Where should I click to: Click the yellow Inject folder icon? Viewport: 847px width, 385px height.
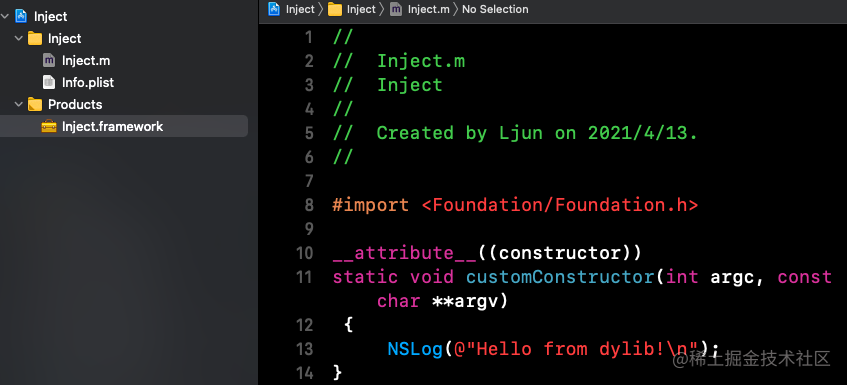pos(35,38)
